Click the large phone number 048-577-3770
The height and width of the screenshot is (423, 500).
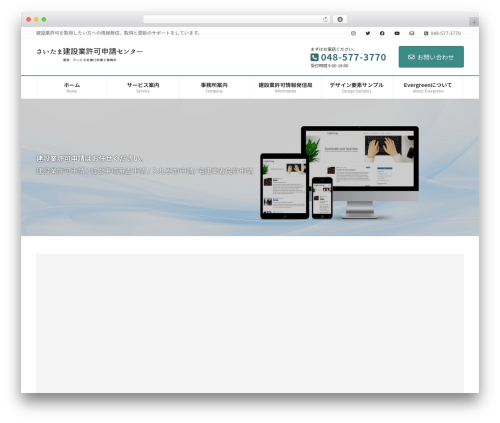pyautogui.click(x=353, y=57)
